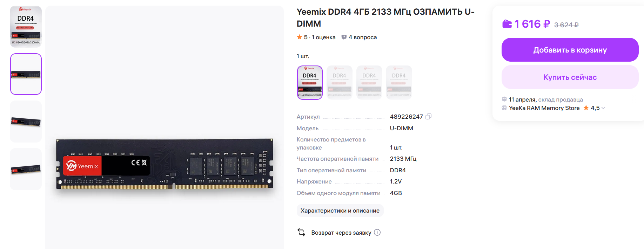Viewport: 644px width, 249px height.
Task: Expand the seller rating chevron
Action: coord(603,108)
